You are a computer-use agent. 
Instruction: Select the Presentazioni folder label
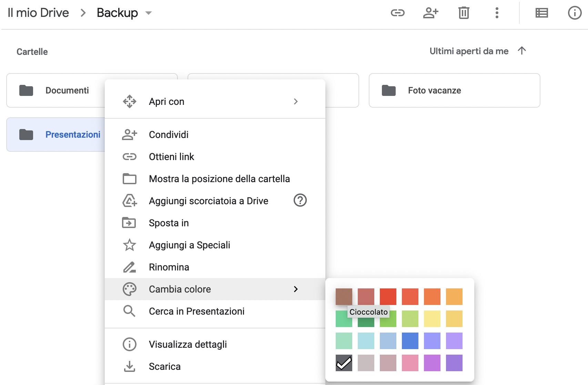pos(73,135)
